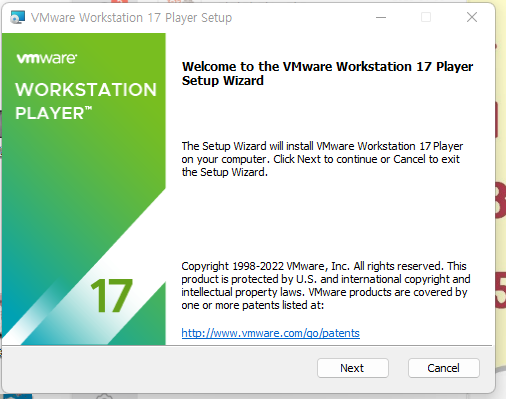The width and height of the screenshot is (506, 399).
Task: Cancel the VMware Player setup wizard
Action: point(444,368)
